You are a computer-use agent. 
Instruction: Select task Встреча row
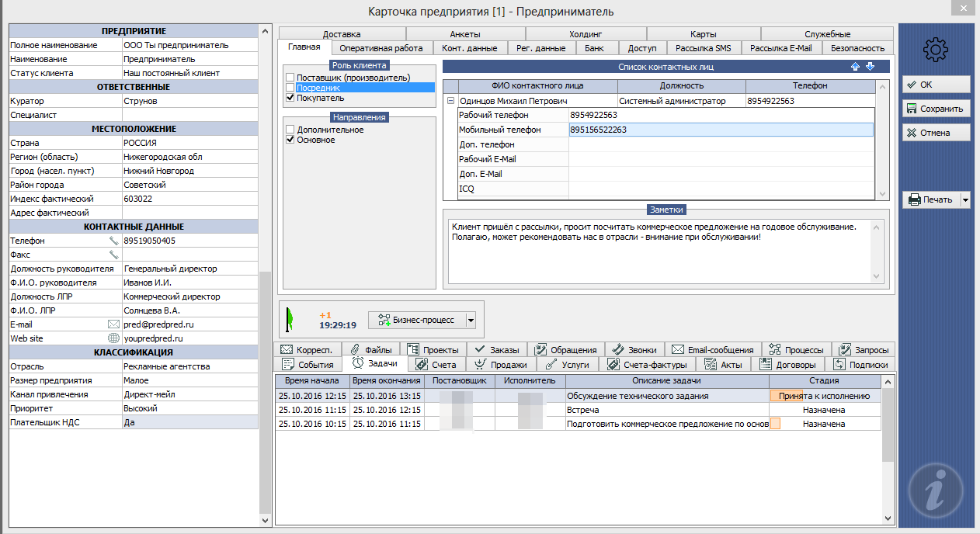pos(579,410)
